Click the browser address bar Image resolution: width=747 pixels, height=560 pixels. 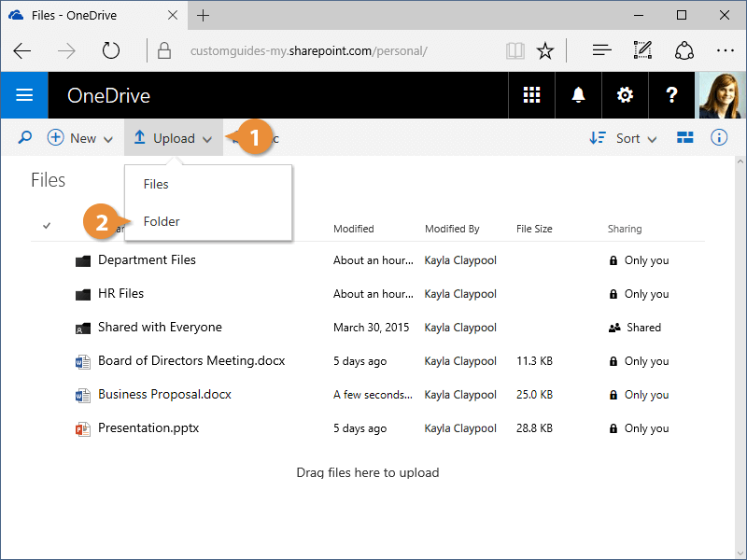[x=327, y=50]
